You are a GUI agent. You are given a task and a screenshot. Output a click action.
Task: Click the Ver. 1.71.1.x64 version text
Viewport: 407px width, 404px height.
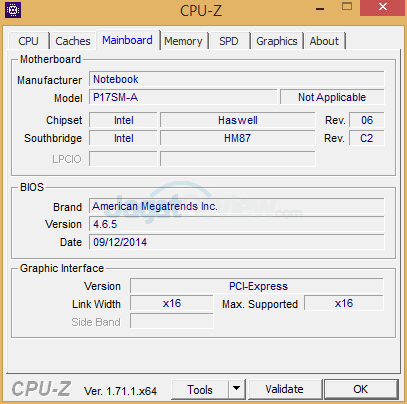(120, 391)
